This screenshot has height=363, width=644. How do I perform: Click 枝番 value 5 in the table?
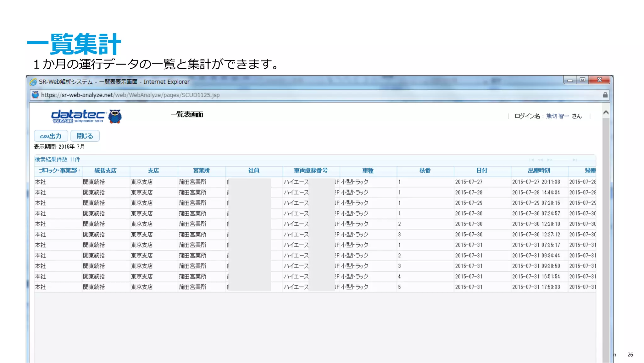click(399, 287)
